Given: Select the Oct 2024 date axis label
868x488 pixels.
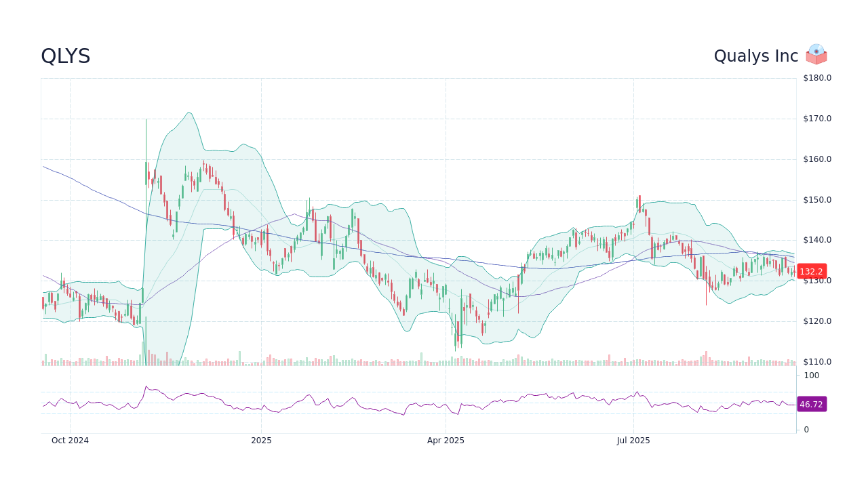Looking at the screenshot, I should click(70, 440).
